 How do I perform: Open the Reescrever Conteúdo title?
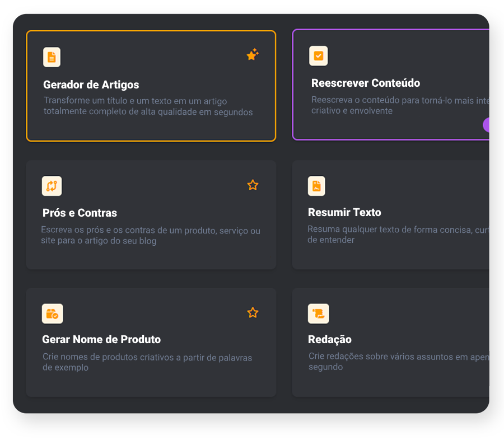(365, 83)
